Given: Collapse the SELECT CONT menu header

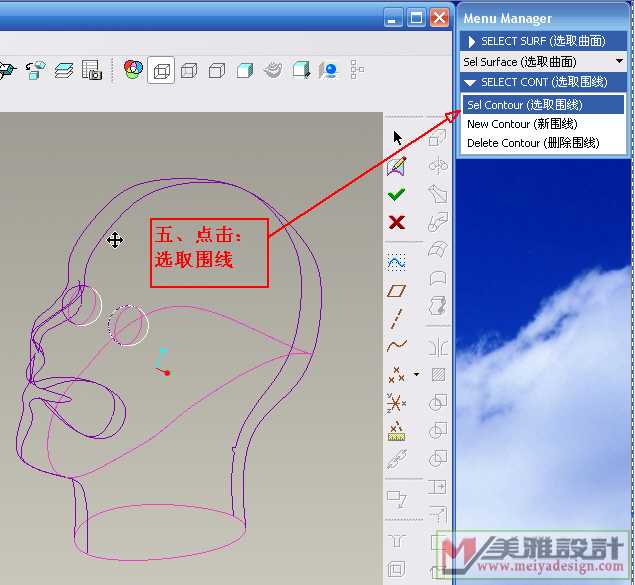Looking at the screenshot, I should pos(543,82).
